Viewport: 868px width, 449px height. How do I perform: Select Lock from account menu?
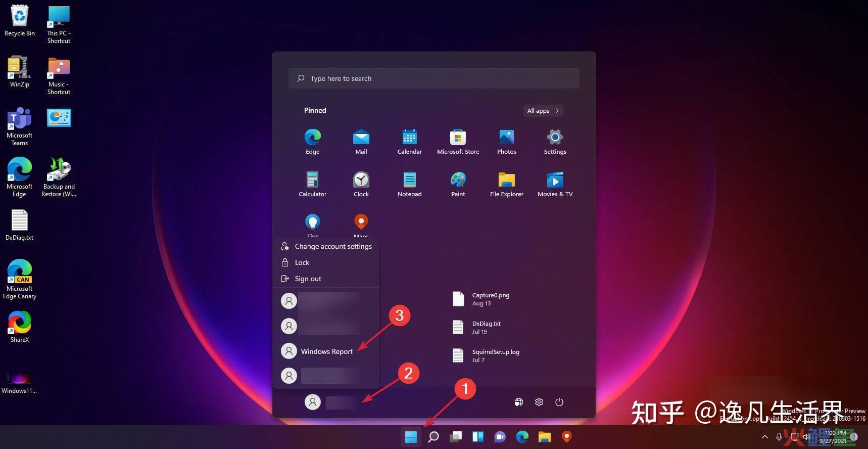(x=326, y=262)
